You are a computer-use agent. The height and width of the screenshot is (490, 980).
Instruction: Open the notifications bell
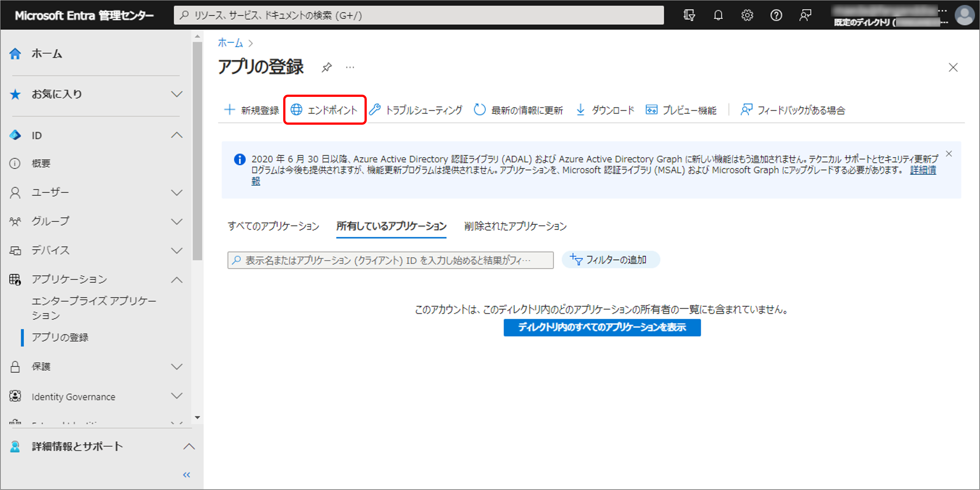(718, 15)
